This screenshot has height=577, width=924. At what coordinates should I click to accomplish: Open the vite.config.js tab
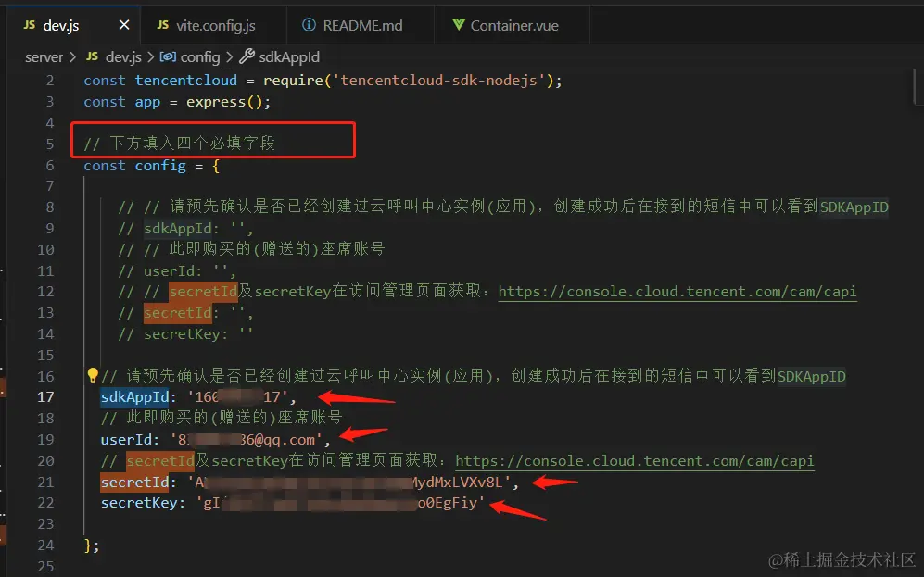coord(213,25)
